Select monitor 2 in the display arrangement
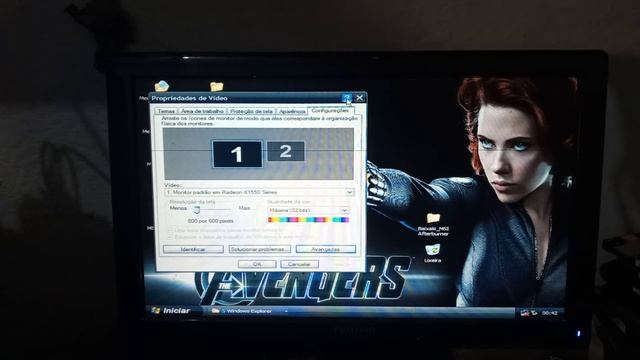The image size is (640, 360). tap(286, 151)
